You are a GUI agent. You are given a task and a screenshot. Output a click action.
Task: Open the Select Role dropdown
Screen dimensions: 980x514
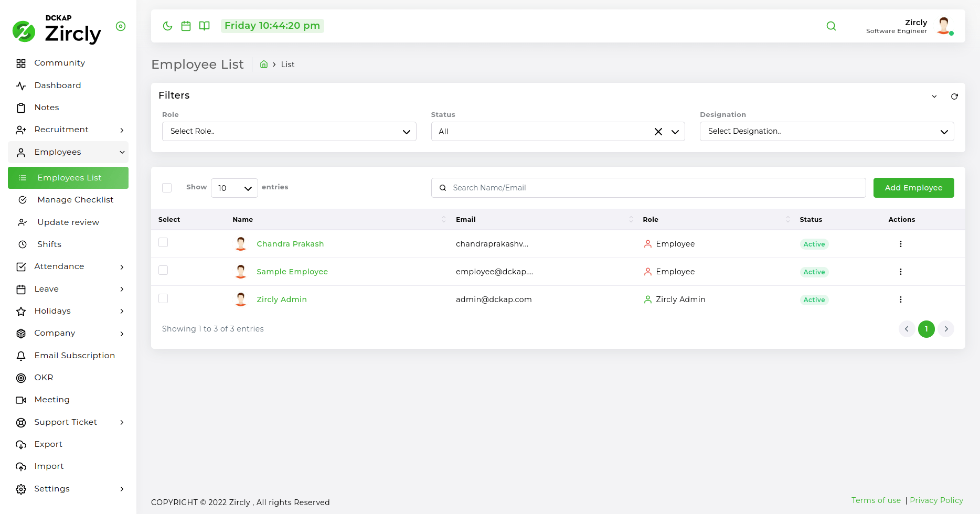click(x=289, y=132)
